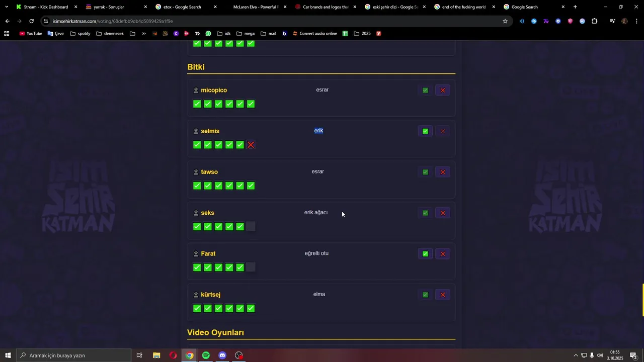Select the player name kürtsej
This screenshot has width=644, height=362.
(x=210, y=295)
